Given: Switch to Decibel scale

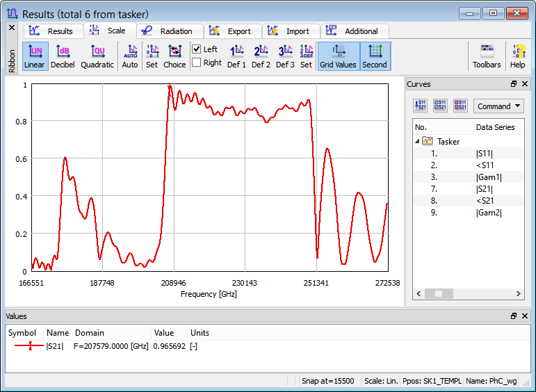Looking at the screenshot, I should [x=63, y=56].
